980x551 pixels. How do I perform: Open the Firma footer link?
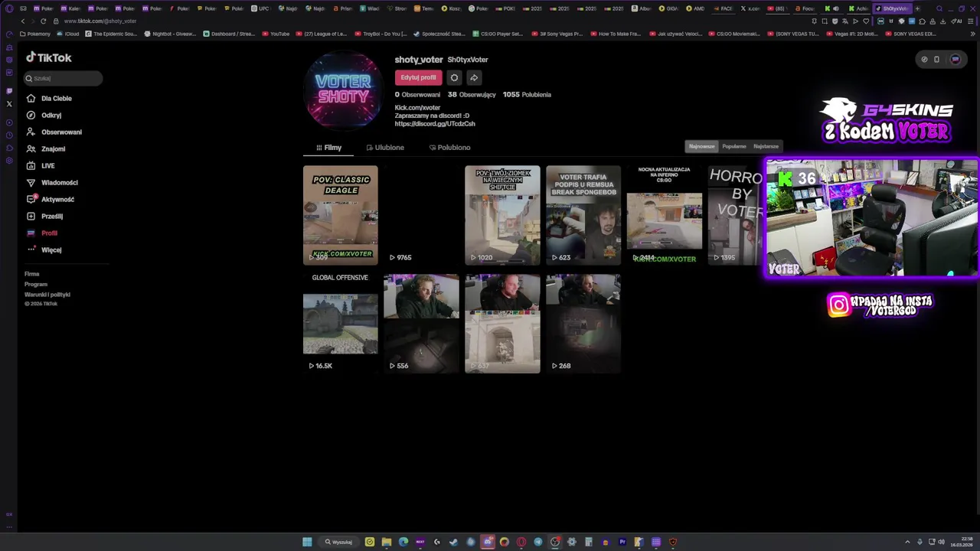point(31,274)
